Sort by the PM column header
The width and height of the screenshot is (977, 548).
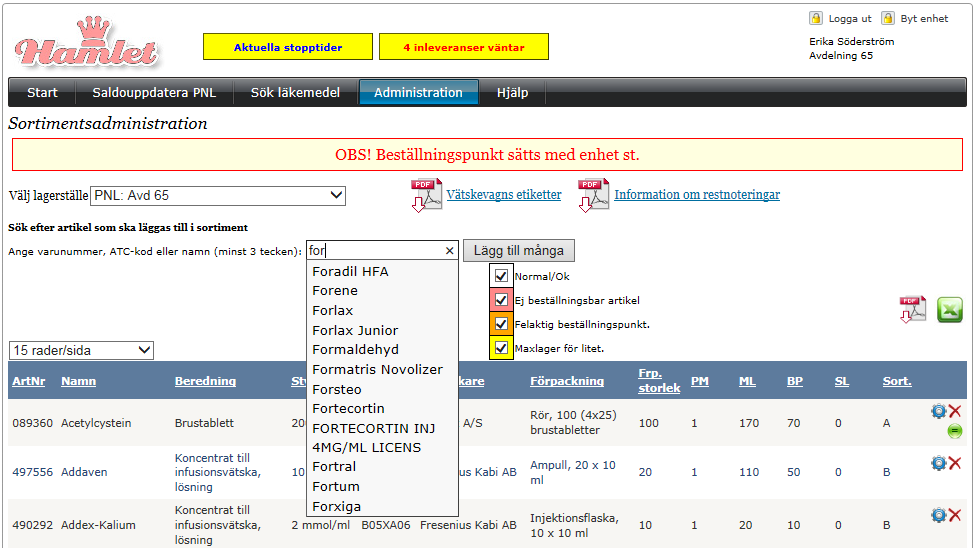tap(700, 381)
